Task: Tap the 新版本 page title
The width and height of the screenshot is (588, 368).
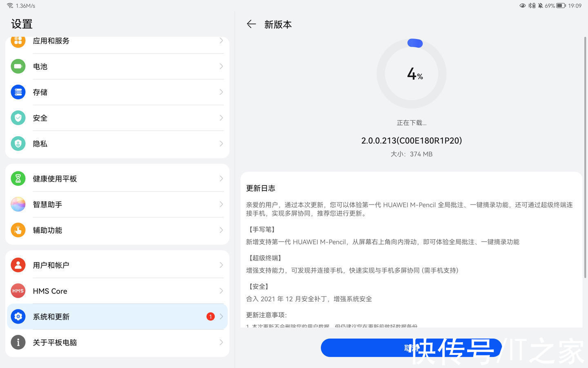Action: [278, 25]
